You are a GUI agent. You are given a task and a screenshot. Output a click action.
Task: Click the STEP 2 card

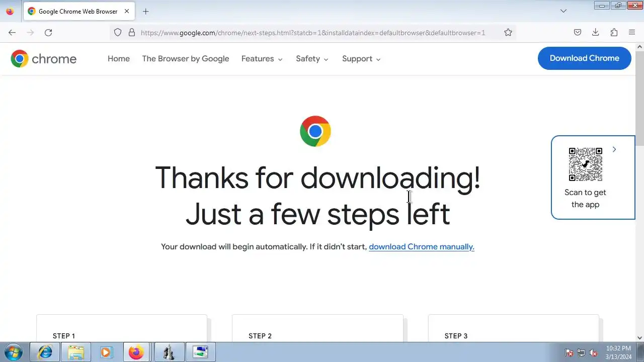(317, 328)
